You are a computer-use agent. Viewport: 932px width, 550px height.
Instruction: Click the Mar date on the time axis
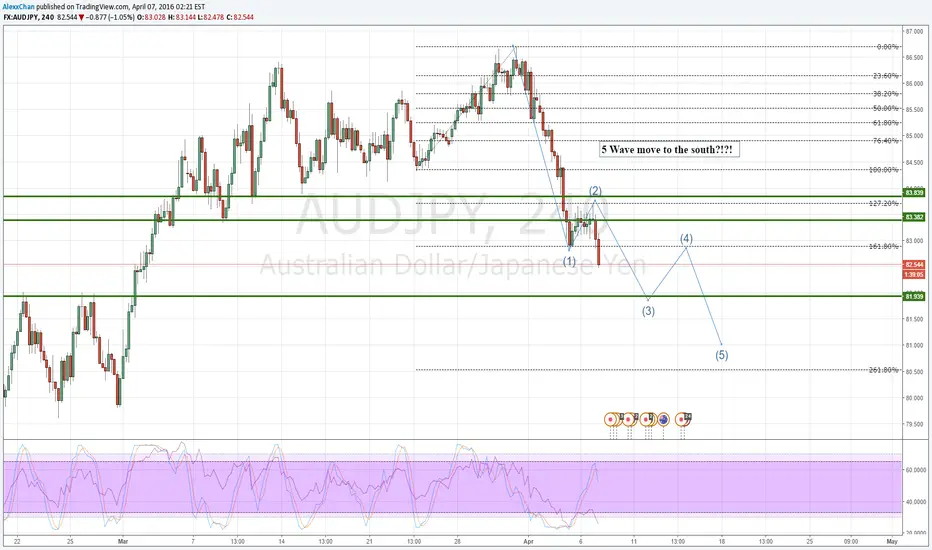pyautogui.click(x=123, y=542)
